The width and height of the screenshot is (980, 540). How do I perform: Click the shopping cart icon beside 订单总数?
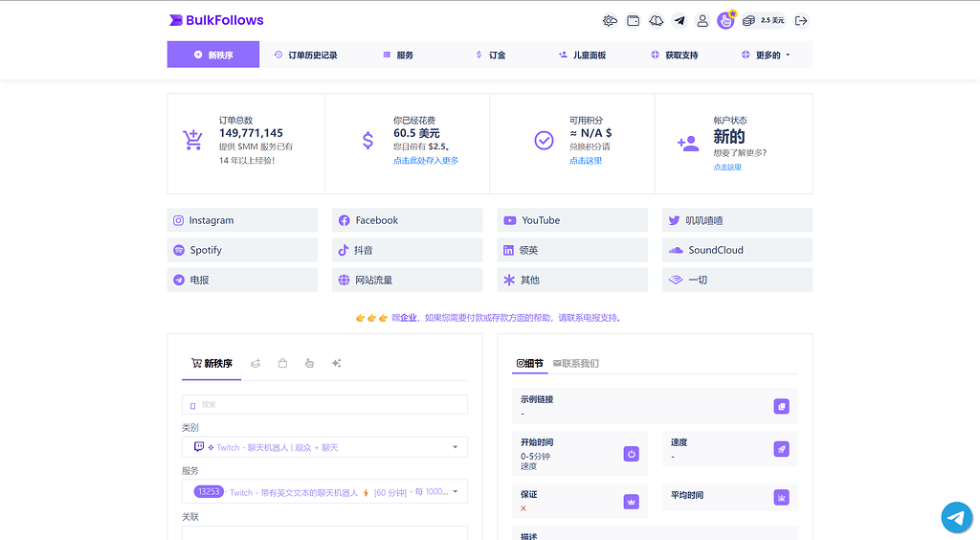click(x=192, y=140)
